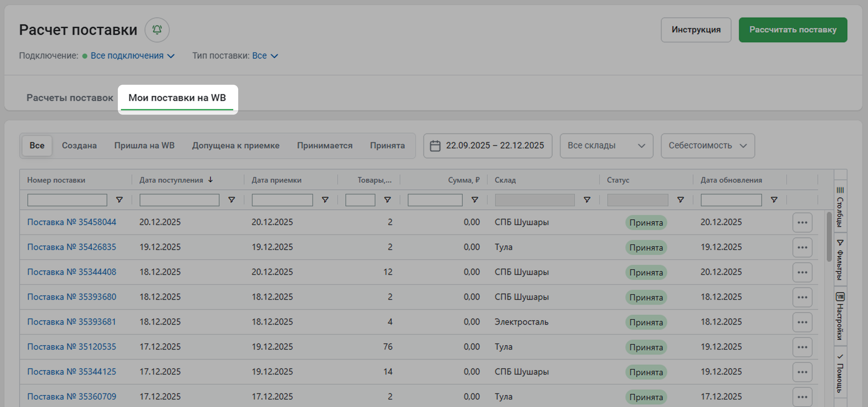This screenshot has height=407, width=868.
Task: Click the Рассчитать поставку button
Action: click(x=793, y=30)
